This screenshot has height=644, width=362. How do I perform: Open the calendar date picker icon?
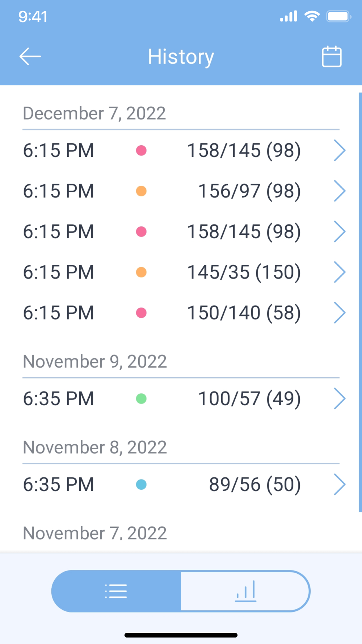pyautogui.click(x=332, y=57)
